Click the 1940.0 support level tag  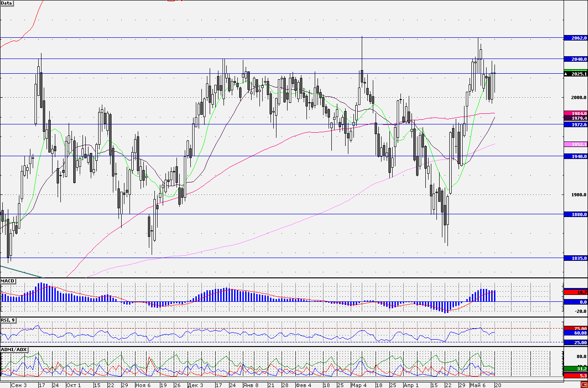pyautogui.click(x=576, y=156)
